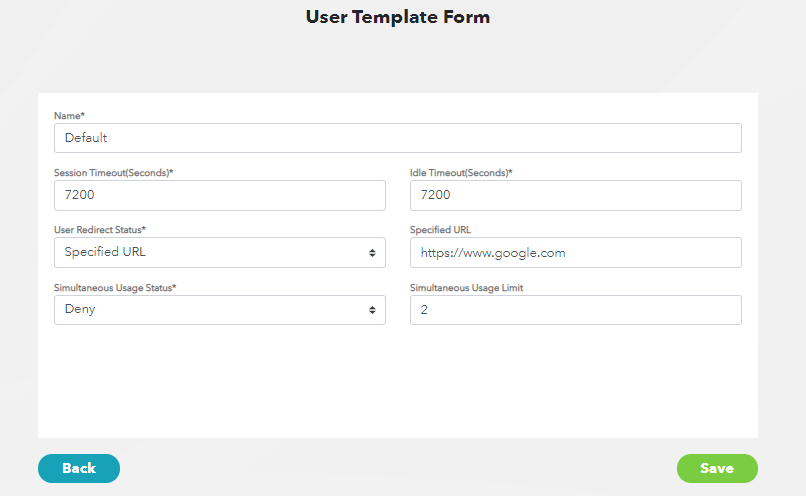Focus the Session Timeout(Seconds) input box
Viewport: 806px width, 496px height.
click(219, 195)
